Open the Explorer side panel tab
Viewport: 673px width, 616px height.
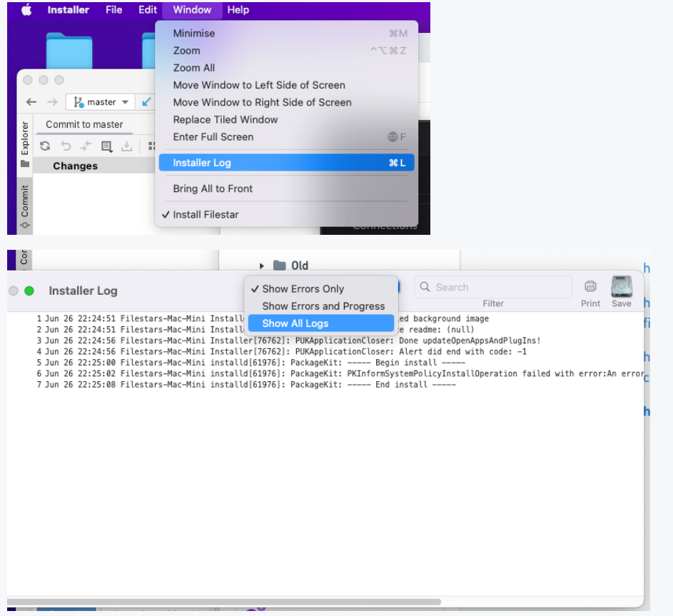25,144
